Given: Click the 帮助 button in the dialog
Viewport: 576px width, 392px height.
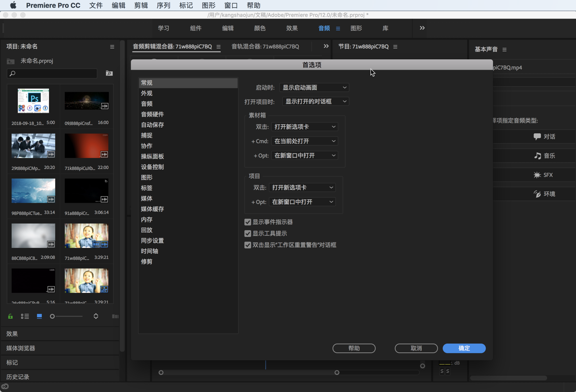Looking at the screenshot, I should click(x=354, y=348).
